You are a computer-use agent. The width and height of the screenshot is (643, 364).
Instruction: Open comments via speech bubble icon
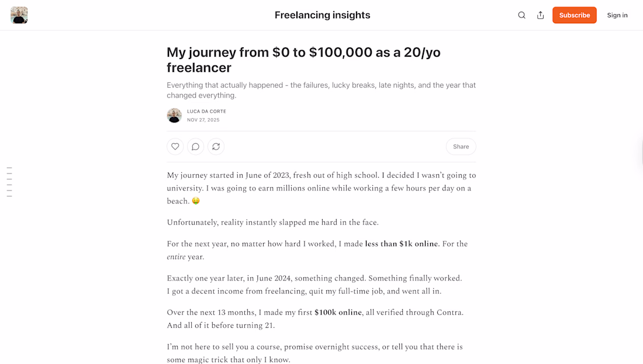point(196,147)
